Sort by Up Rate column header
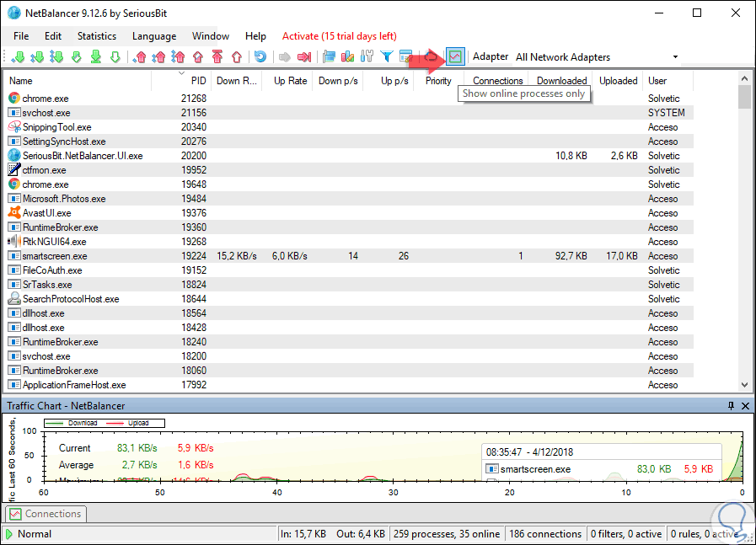Screen dimensions: 756x545 tap(287, 81)
